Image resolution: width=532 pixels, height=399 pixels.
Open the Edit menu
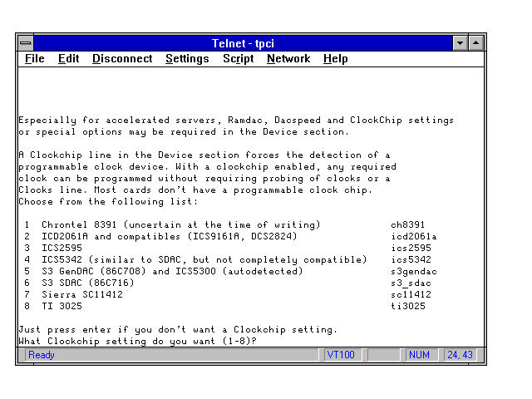[x=68, y=59]
